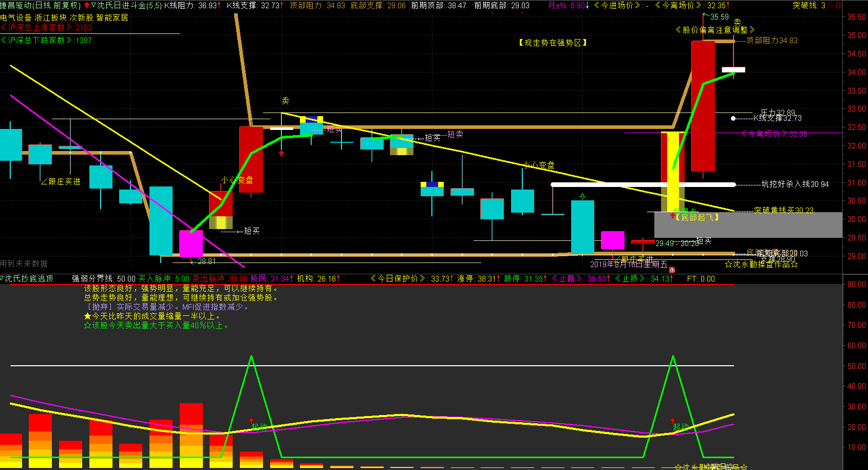
Task: Click the 坑挖好杀入线30.94 line label
Action: click(795, 184)
